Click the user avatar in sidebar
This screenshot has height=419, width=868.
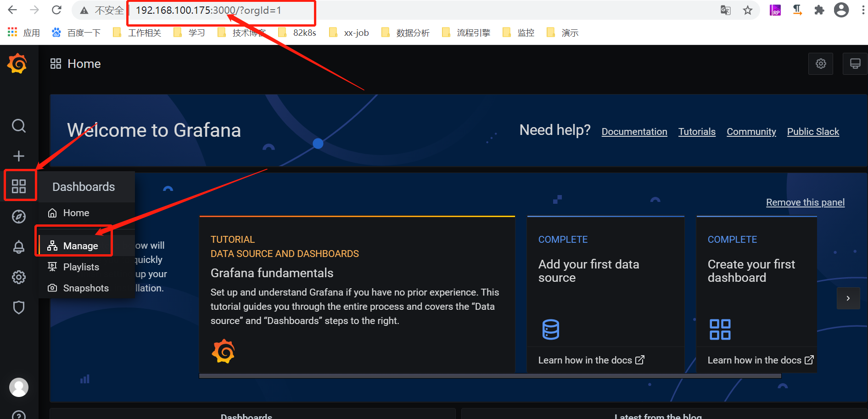(x=19, y=387)
